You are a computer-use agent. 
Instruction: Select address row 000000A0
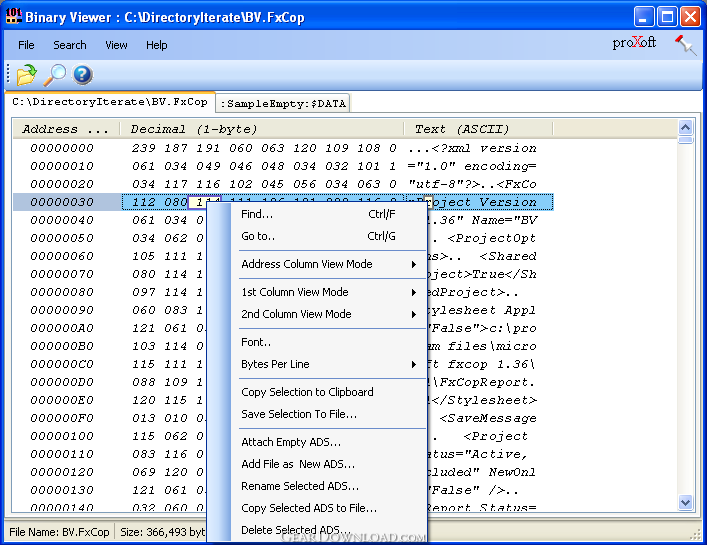click(62, 329)
